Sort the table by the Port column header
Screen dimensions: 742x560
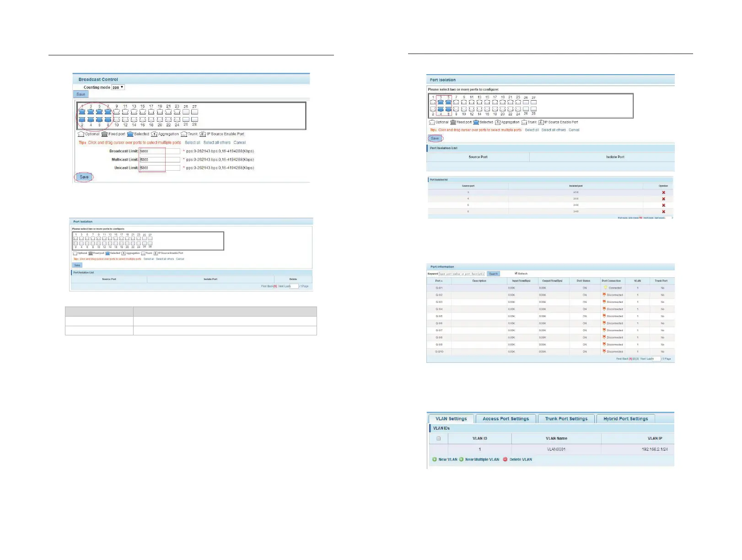(439, 281)
